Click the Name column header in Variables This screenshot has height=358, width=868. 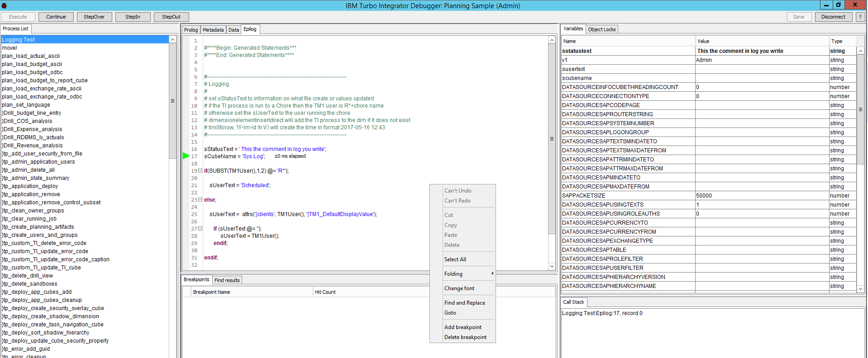point(628,41)
